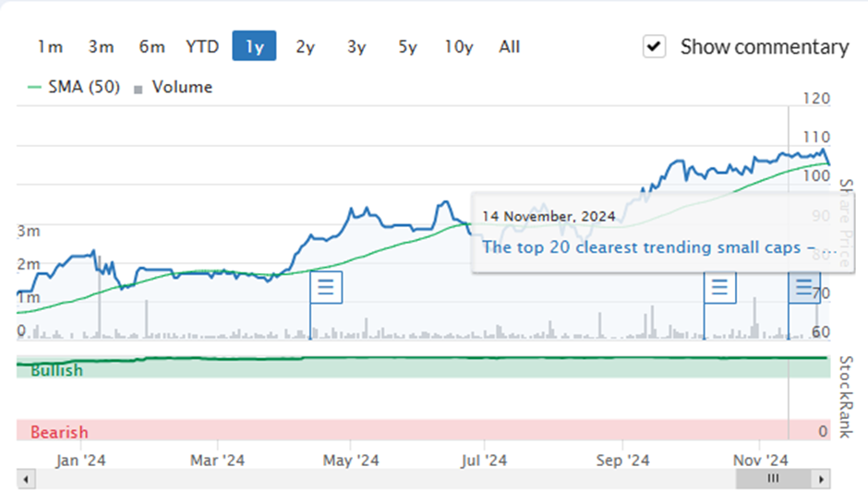Click the 110 price axis label
868x503 pixels.
pyautogui.click(x=816, y=138)
